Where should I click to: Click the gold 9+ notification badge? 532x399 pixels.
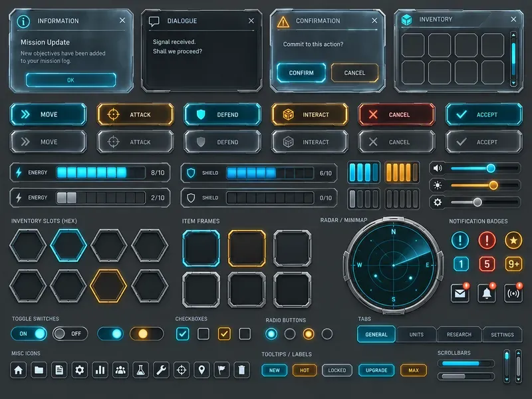[x=513, y=264]
